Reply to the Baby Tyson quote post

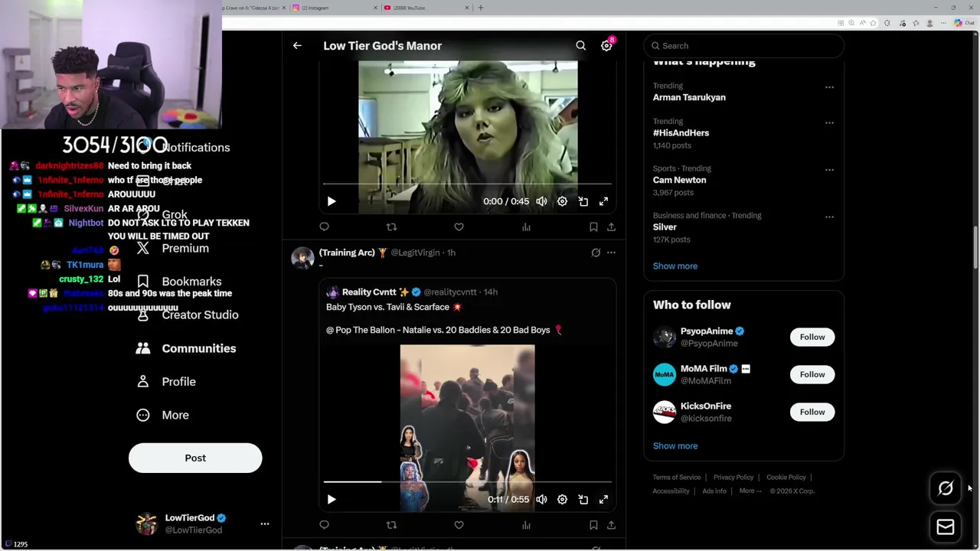(x=325, y=525)
